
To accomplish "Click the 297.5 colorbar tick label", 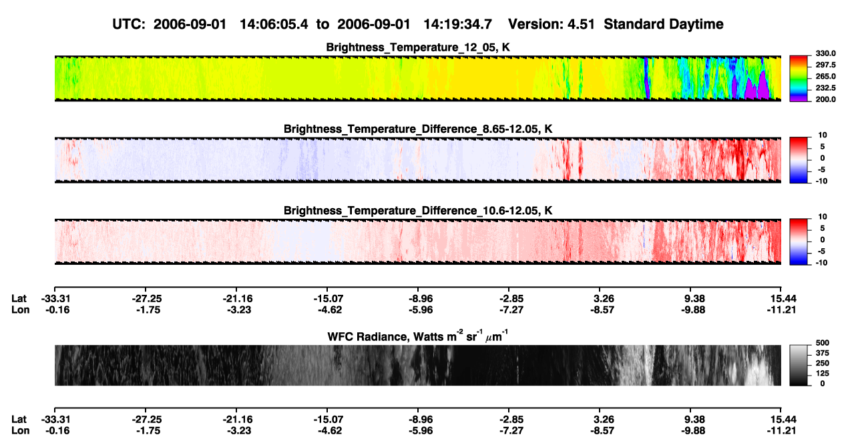I will tap(826, 65).
